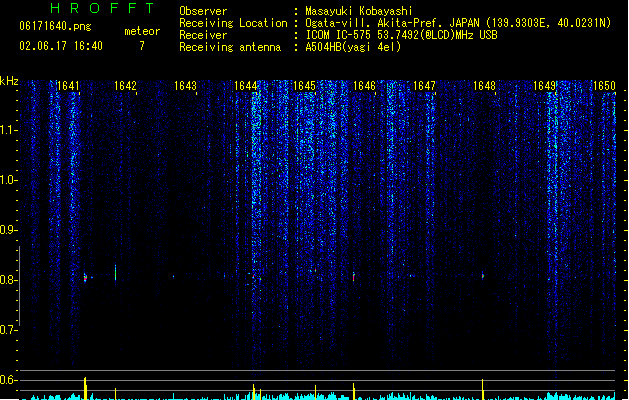629x400 pixels.
Task: Click the A504HB(yagi 4el) antenna value
Action: (x=353, y=47)
